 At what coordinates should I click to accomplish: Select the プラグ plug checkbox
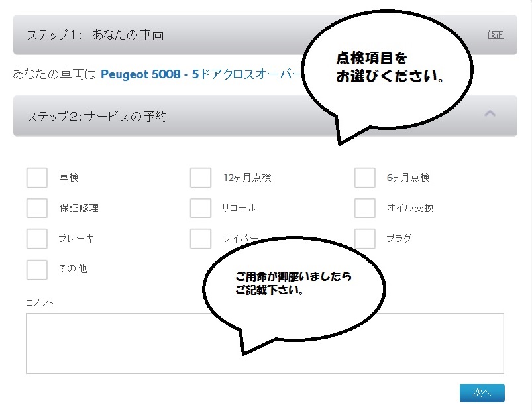364,238
